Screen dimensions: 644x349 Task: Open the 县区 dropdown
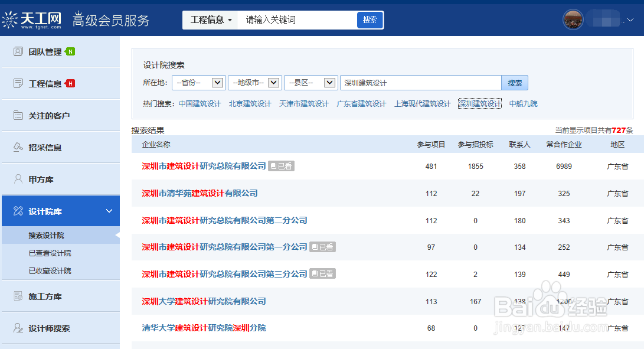310,83
